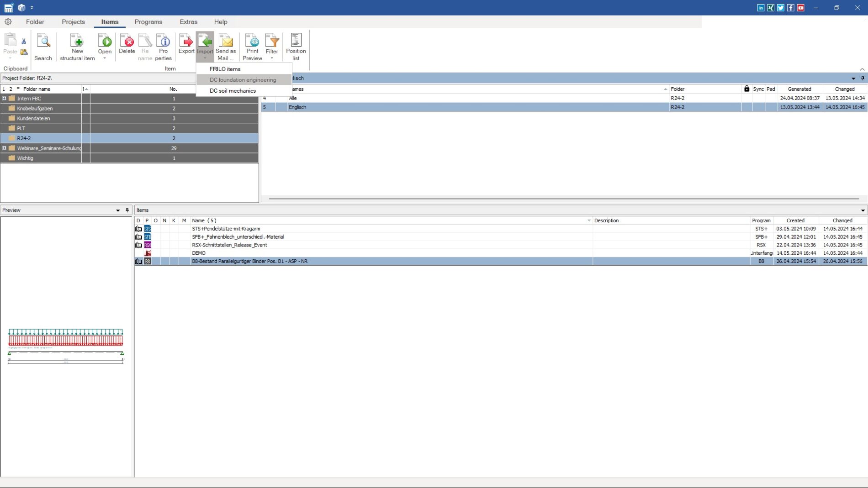The height and width of the screenshot is (488, 868).
Task: Collapse the ribbon with the chevron
Action: pyautogui.click(x=862, y=69)
